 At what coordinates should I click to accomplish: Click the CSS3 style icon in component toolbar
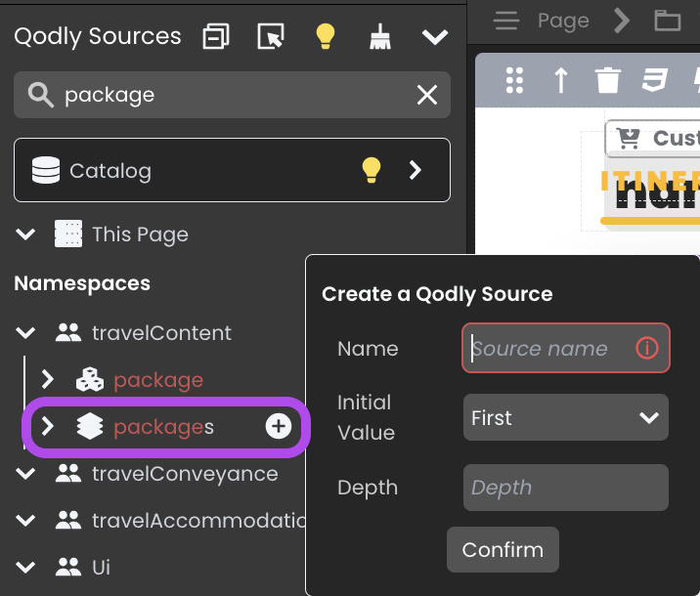pyautogui.click(x=654, y=80)
